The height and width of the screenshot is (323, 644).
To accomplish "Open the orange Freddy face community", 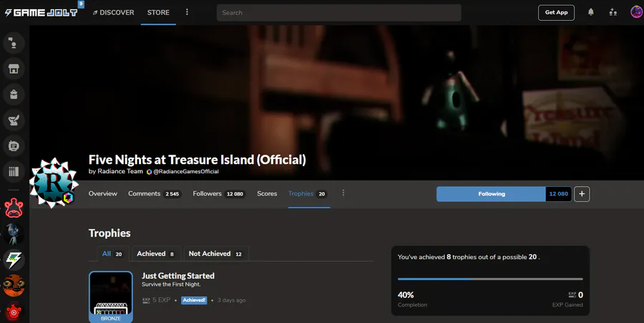I will point(14,286).
